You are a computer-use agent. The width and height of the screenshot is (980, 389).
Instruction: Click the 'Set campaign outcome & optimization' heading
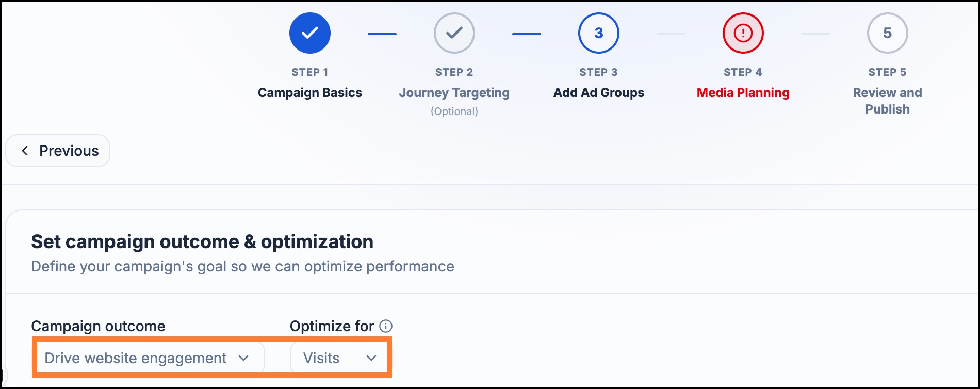(x=202, y=241)
